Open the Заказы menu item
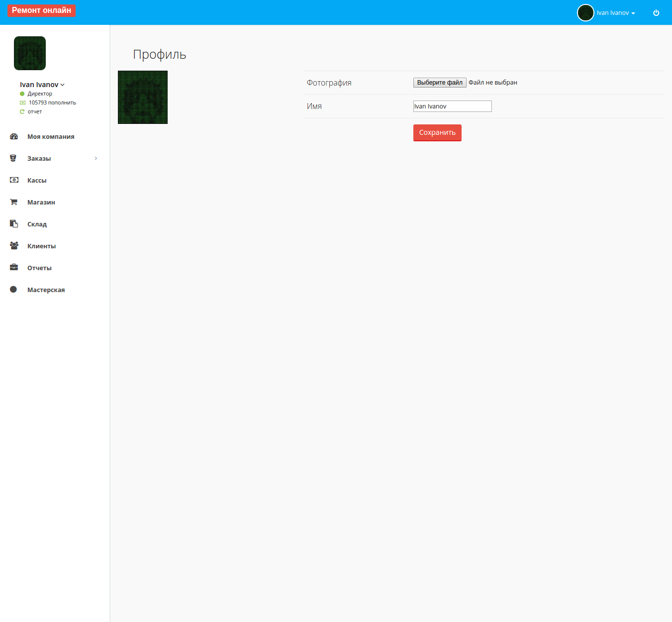The height and width of the screenshot is (622, 672). tap(39, 158)
